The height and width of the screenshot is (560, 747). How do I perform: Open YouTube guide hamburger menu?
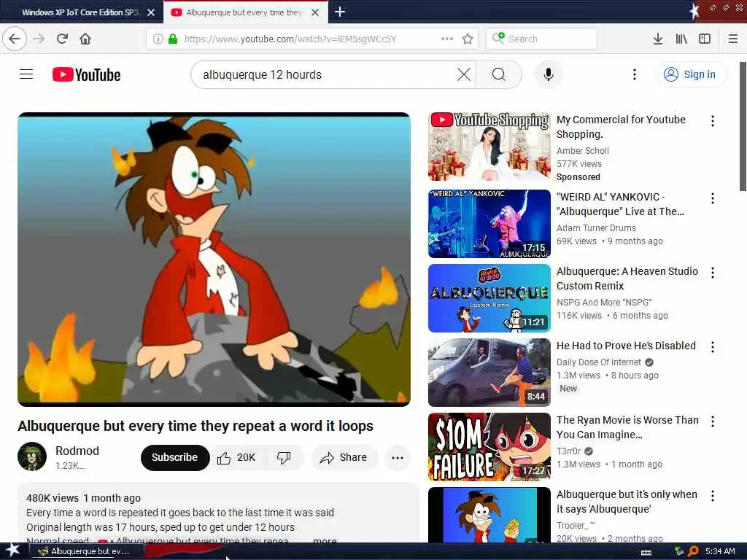[26, 74]
